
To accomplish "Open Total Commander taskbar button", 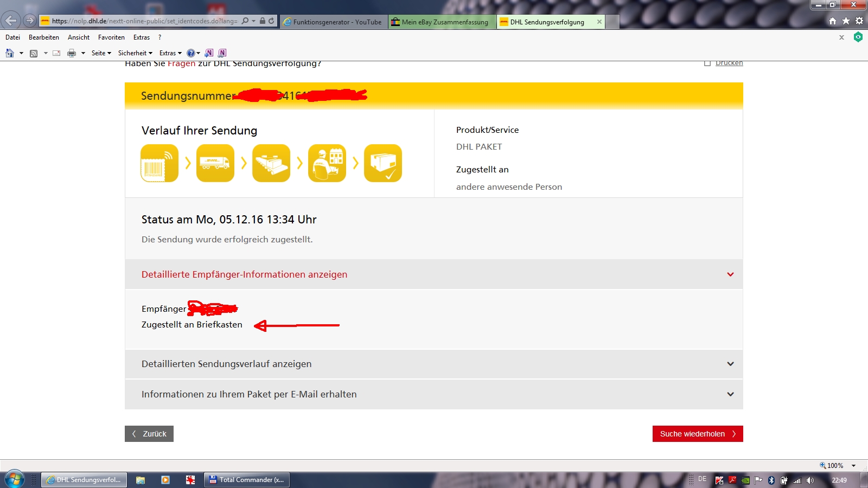I will pyautogui.click(x=247, y=480).
